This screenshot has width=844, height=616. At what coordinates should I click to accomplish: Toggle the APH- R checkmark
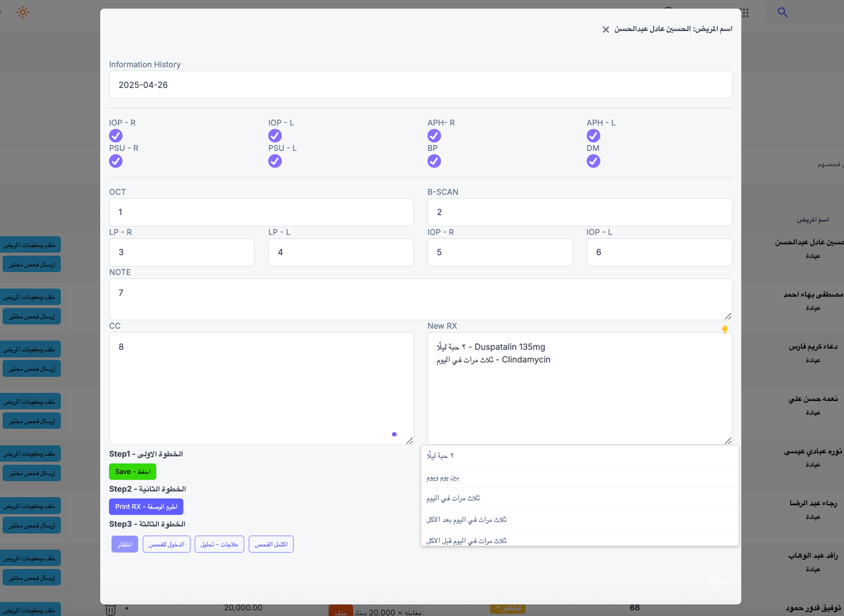[434, 136]
